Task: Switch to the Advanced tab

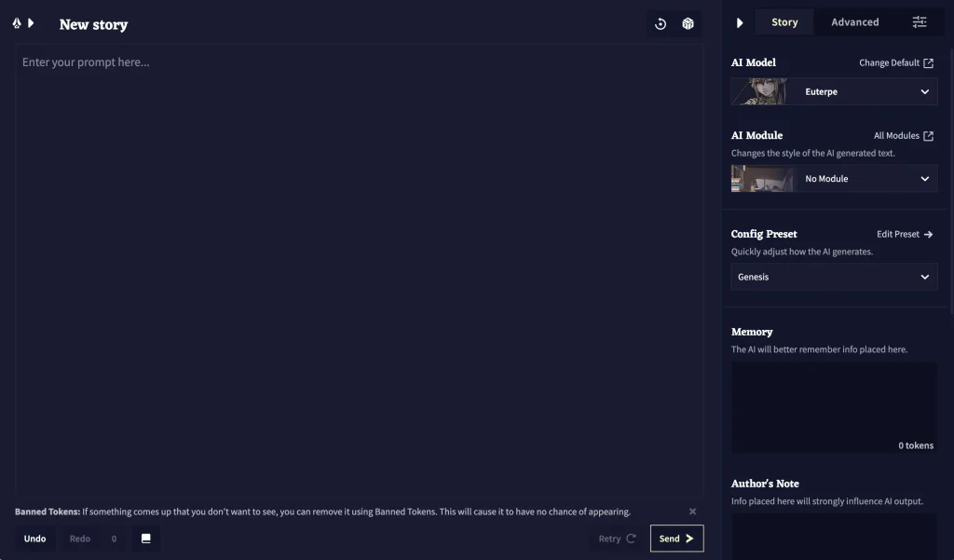Action: pos(854,22)
